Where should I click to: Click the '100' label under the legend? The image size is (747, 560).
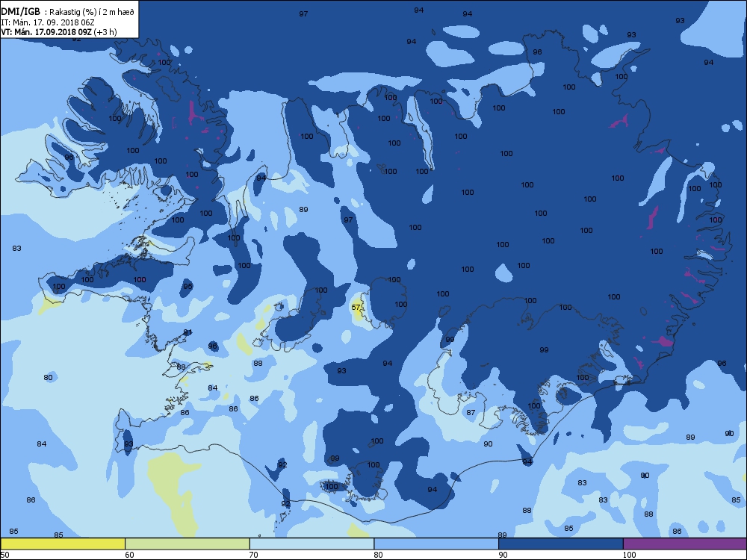[629, 555]
